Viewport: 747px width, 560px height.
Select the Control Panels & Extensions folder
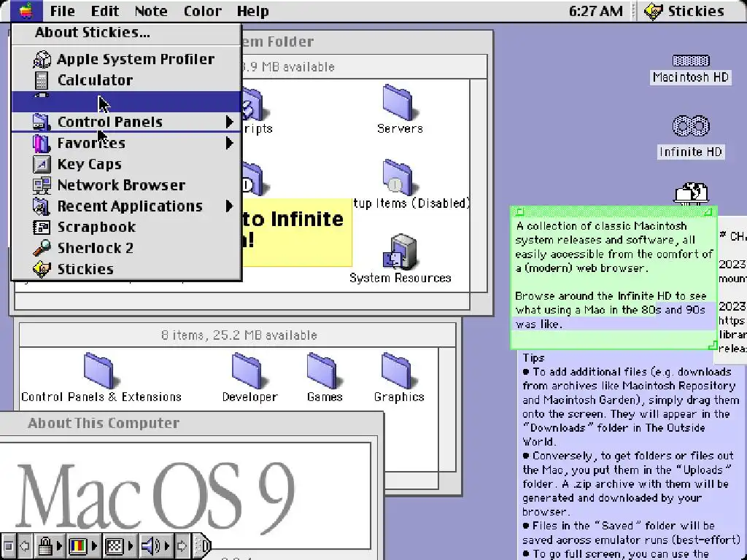click(101, 371)
